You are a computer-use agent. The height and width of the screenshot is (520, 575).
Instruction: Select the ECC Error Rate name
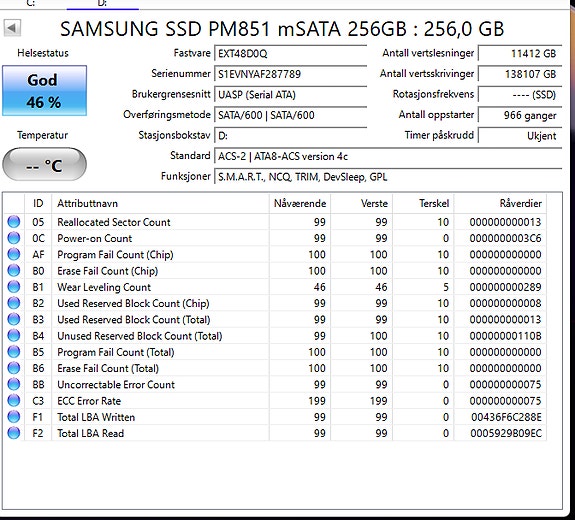[x=89, y=401]
